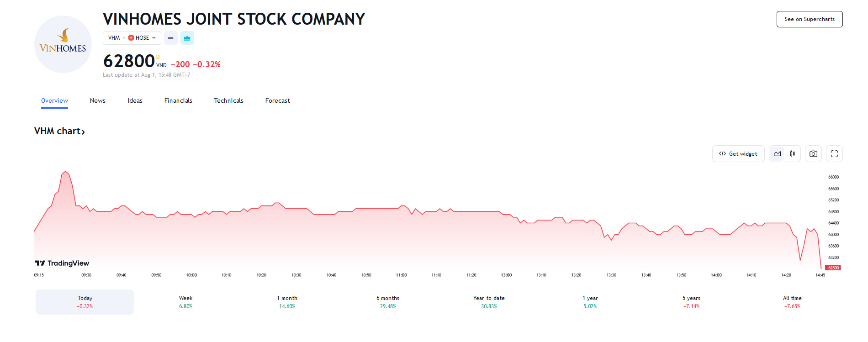Switch chart to area style

click(x=778, y=154)
